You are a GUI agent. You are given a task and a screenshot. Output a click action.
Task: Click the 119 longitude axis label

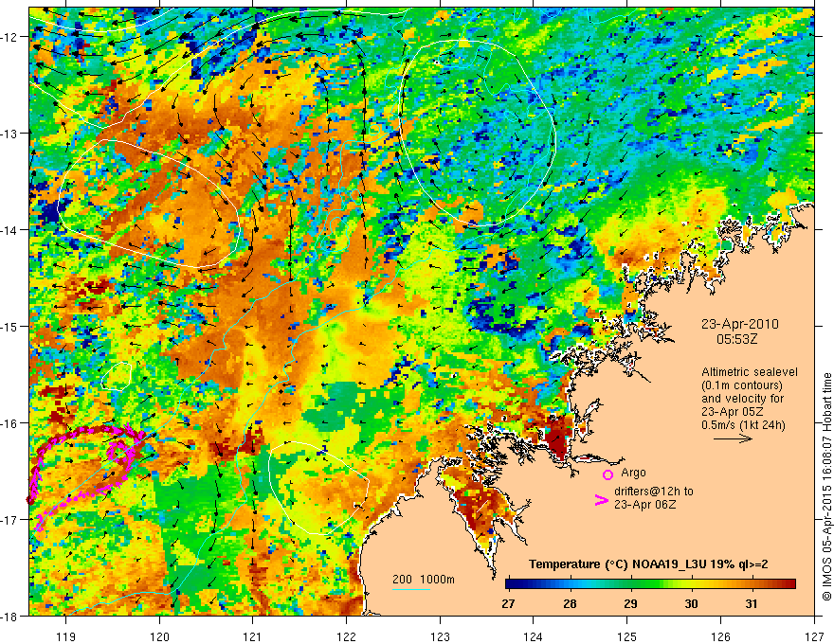(x=65, y=637)
